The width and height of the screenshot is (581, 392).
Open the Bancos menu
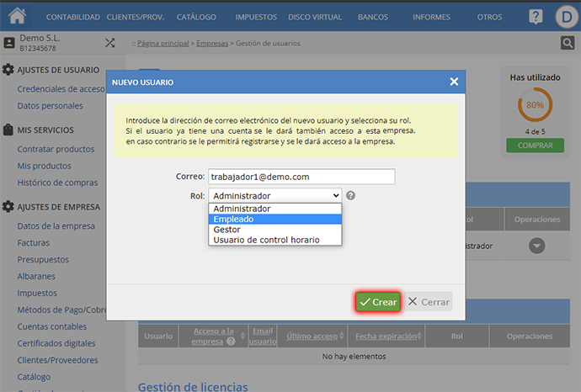[x=373, y=17]
